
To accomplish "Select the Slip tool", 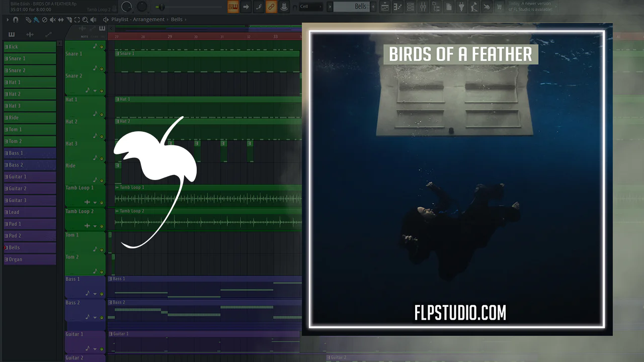I will [x=61, y=20].
